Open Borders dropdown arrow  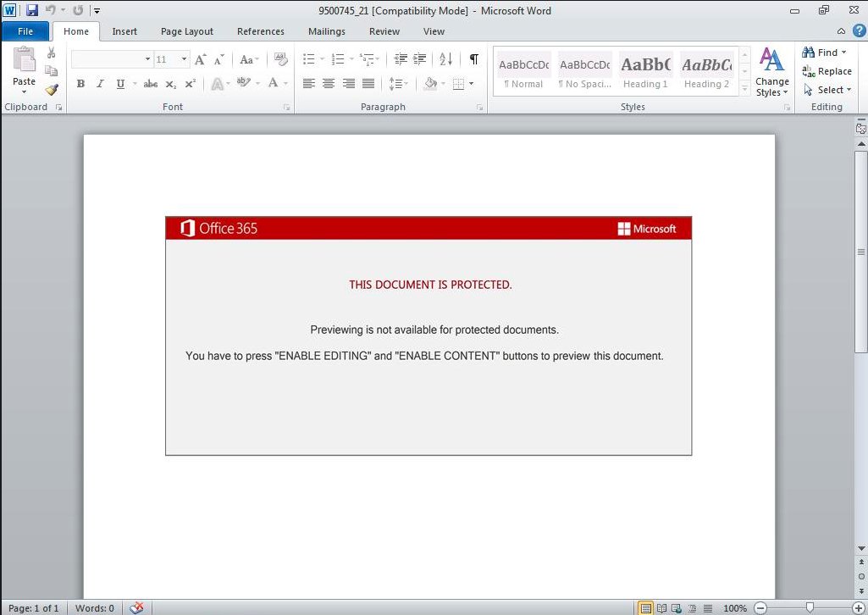pos(472,84)
